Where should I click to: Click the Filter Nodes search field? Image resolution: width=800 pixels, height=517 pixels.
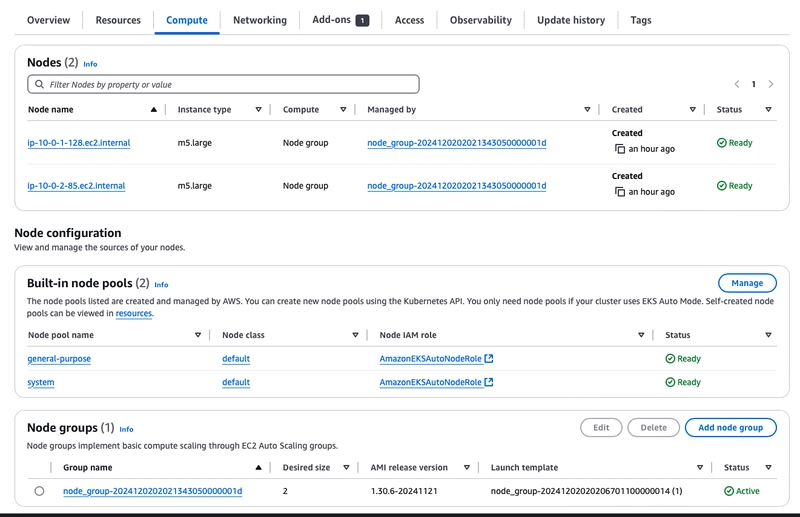(223, 85)
